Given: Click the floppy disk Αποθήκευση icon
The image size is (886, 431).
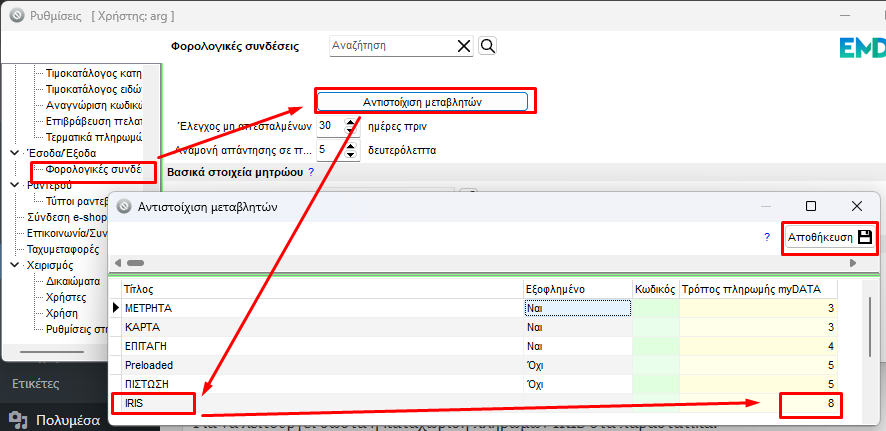Looking at the screenshot, I should (865, 238).
